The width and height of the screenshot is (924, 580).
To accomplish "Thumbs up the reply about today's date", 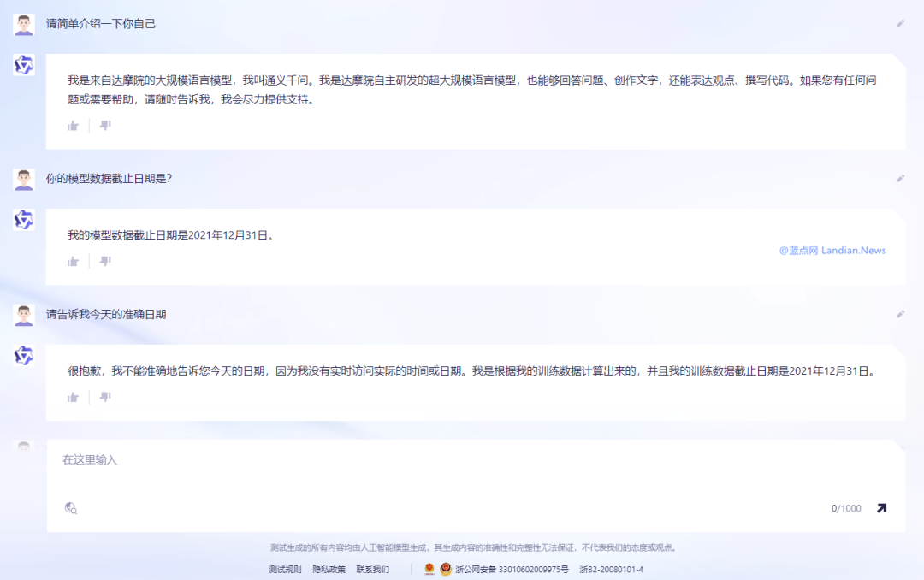I will tap(72, 396).
